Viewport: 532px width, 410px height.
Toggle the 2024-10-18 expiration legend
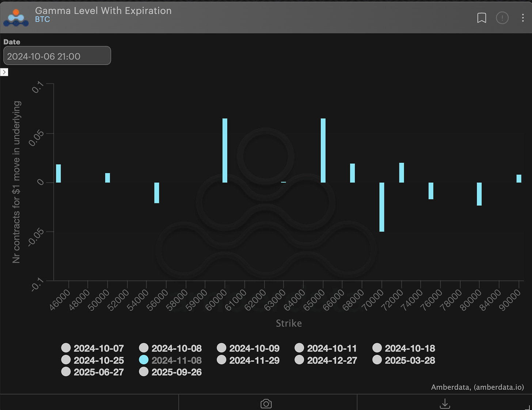[404, 348]
